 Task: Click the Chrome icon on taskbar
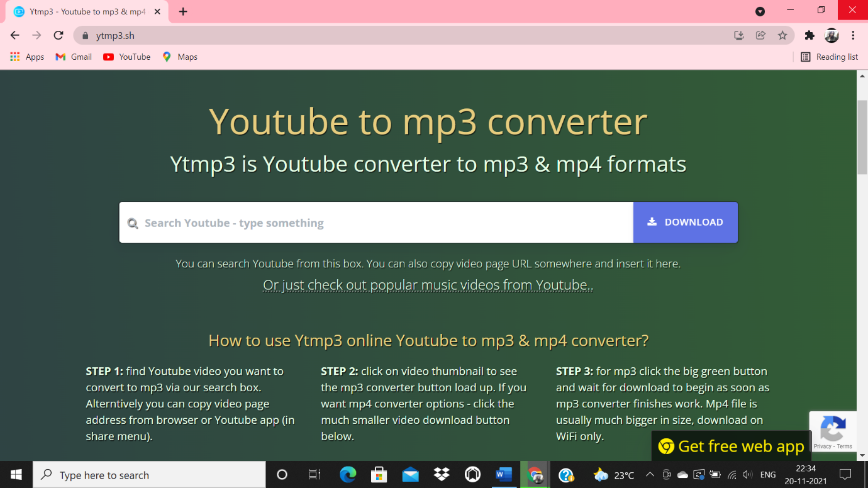[535, 475]
